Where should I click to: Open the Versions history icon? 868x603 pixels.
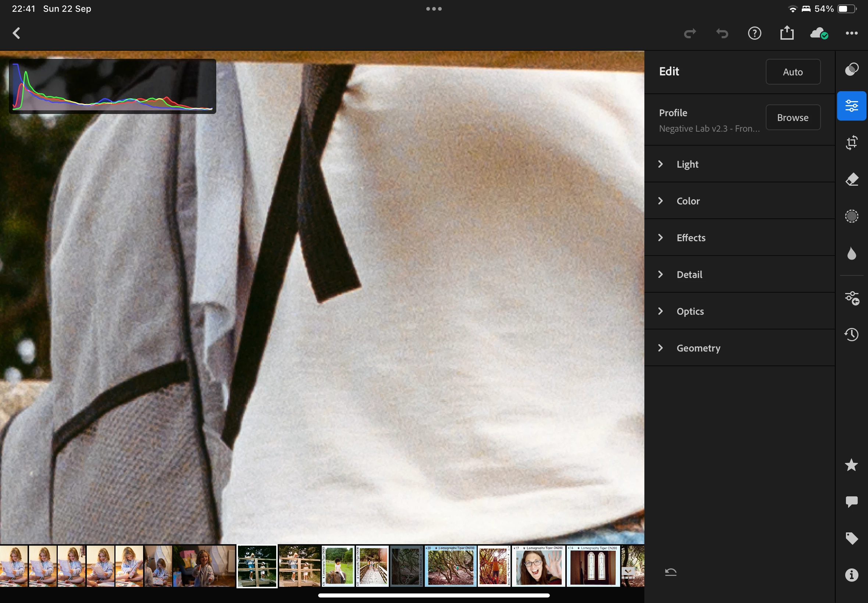(x=851, y=334)
